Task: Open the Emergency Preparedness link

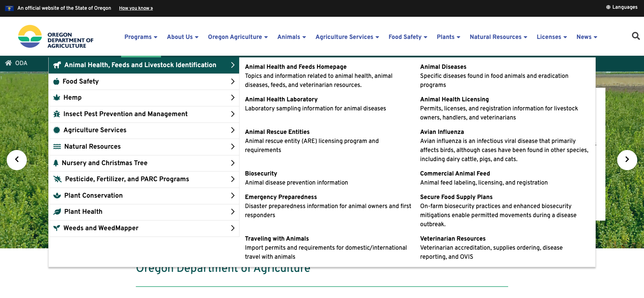Action: (x=281, y=197)
